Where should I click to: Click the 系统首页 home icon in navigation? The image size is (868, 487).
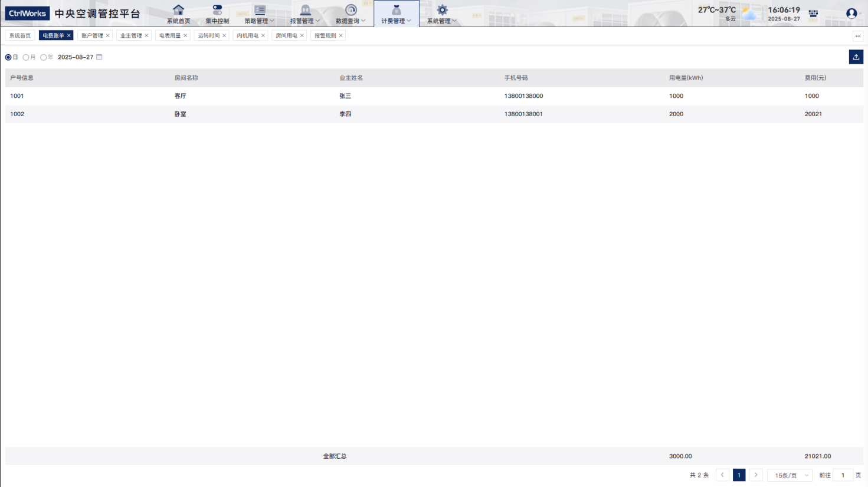point(178,10)
